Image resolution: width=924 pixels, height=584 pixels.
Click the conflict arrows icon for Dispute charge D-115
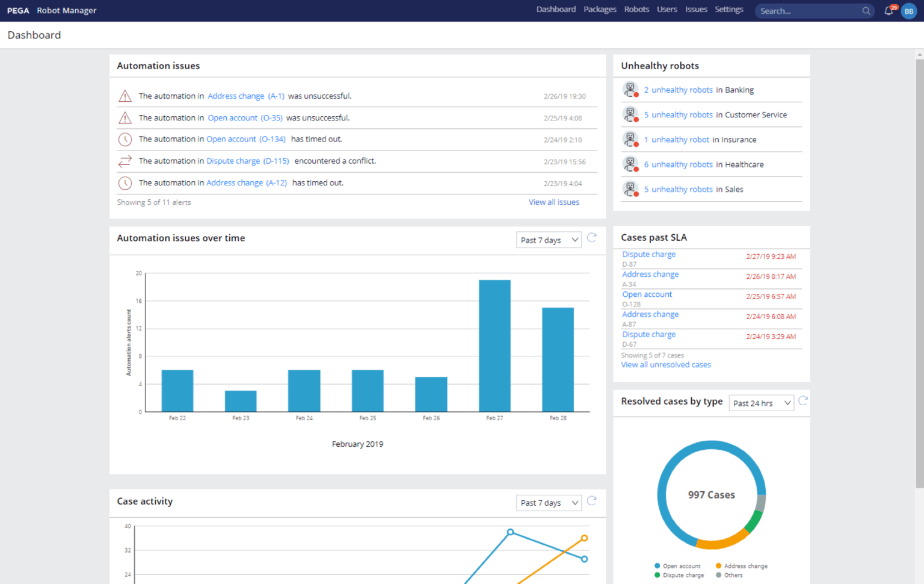[125, 161]
